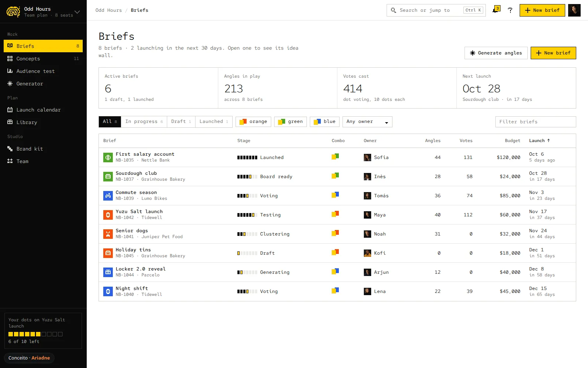Image resolution: width=588 pixels, height=368 pixels.
Task: Click First salary account brief icon
Action: 108,157
